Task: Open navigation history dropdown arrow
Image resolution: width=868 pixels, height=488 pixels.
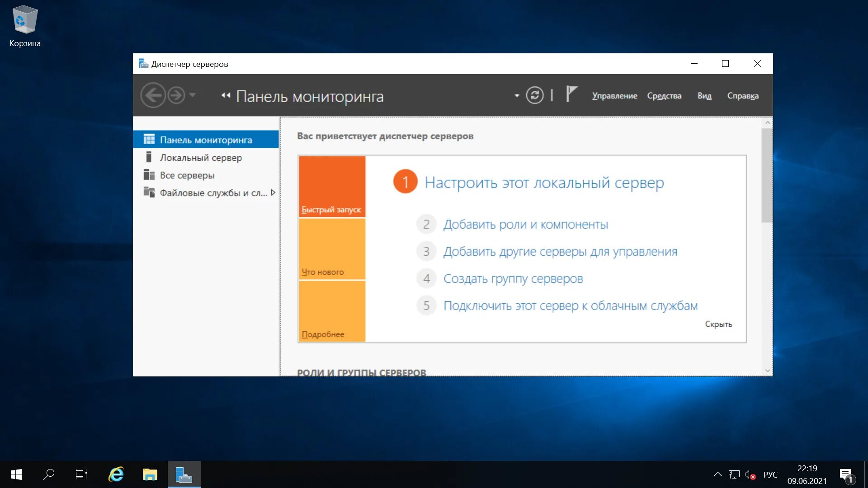Action: pos(193,95)
